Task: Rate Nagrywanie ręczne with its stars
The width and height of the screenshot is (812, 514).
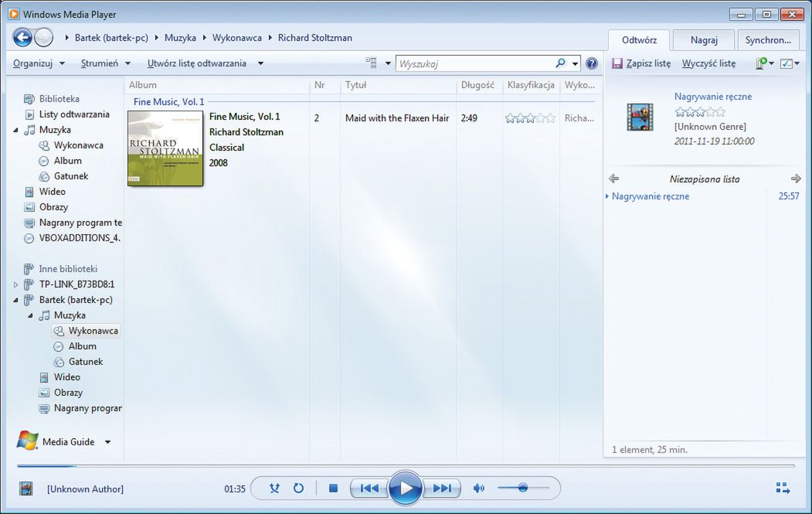Action: 700,112
